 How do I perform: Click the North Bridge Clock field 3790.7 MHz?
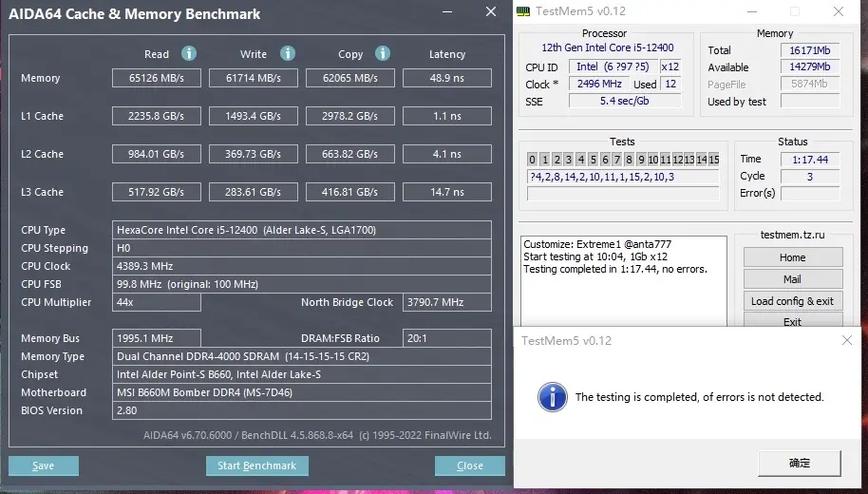click(447, 302)
